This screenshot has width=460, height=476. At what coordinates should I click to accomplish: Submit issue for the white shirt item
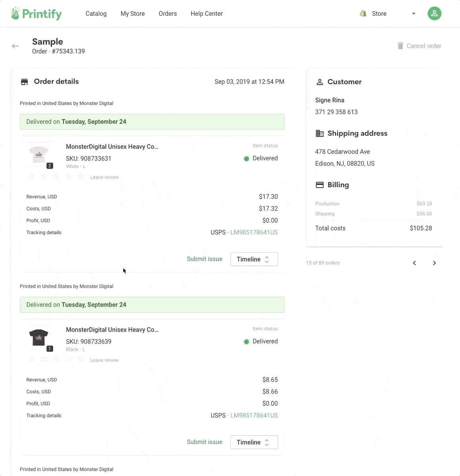click(x=204, y=259)
